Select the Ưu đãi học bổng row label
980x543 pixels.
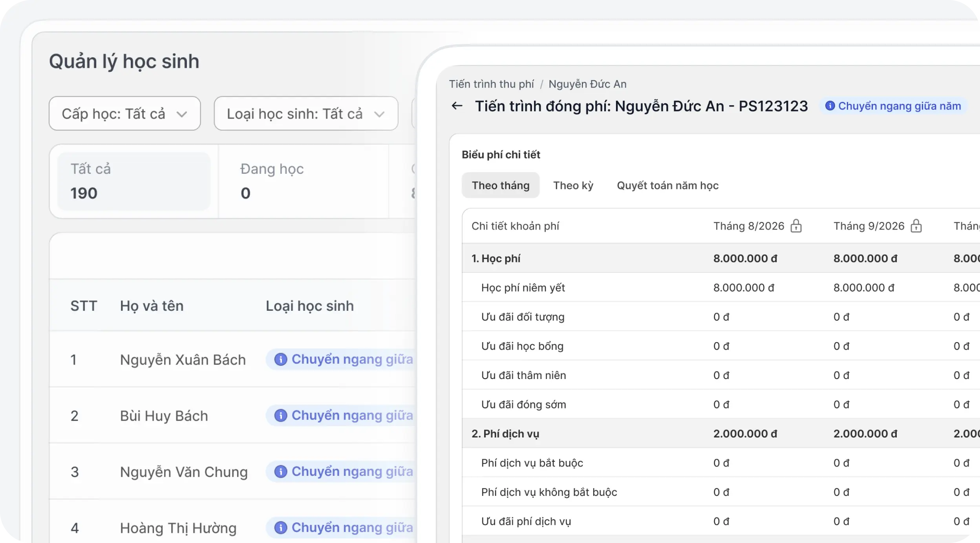522,346
